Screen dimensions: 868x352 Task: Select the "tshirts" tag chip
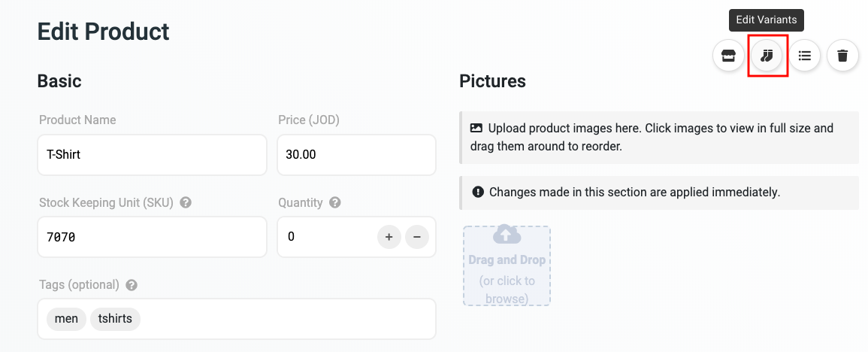pyautogui.click(x=115, y=319)
